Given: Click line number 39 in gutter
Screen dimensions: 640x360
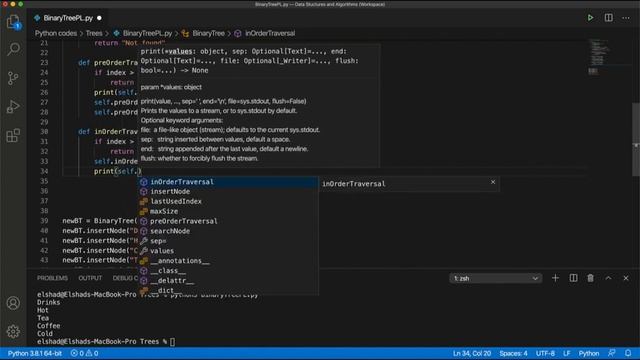Looking at the screenshot, I should tap(44, 221).
